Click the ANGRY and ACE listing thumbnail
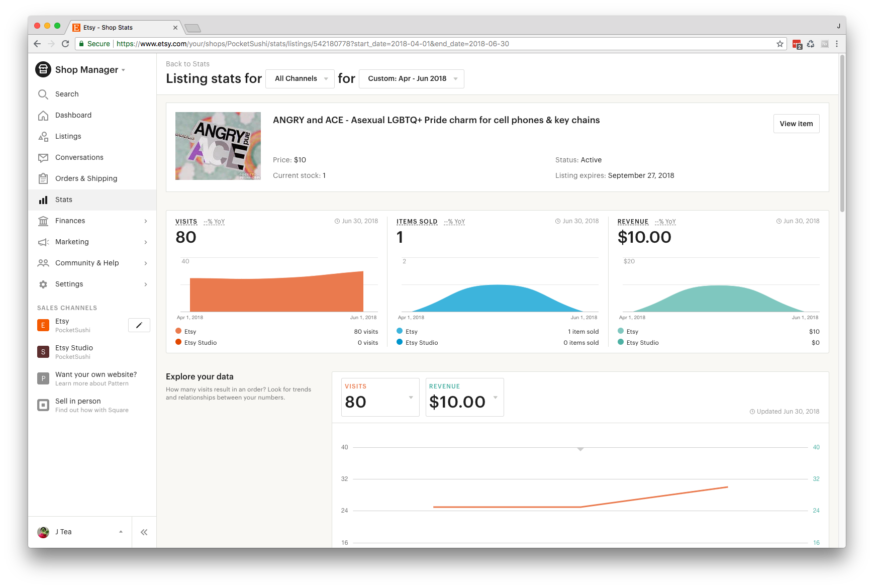874x588 pixels. pos(218,146)
